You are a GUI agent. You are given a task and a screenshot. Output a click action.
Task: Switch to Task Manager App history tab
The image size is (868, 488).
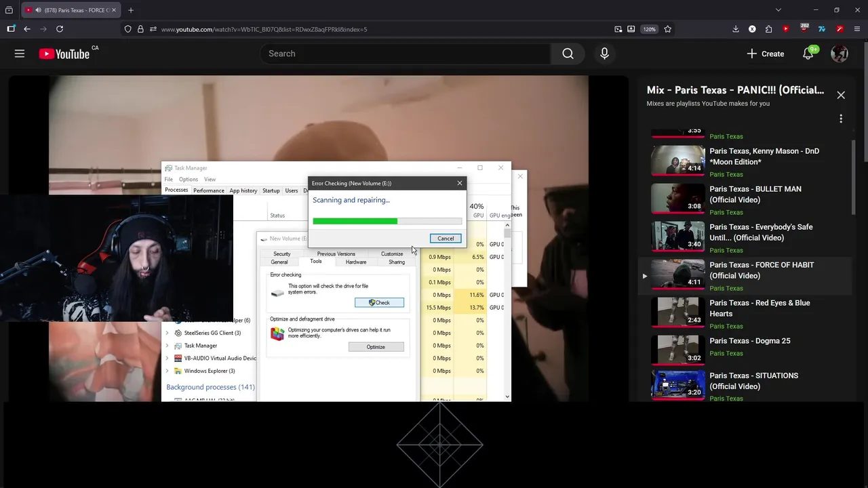(x=243, y=190)
